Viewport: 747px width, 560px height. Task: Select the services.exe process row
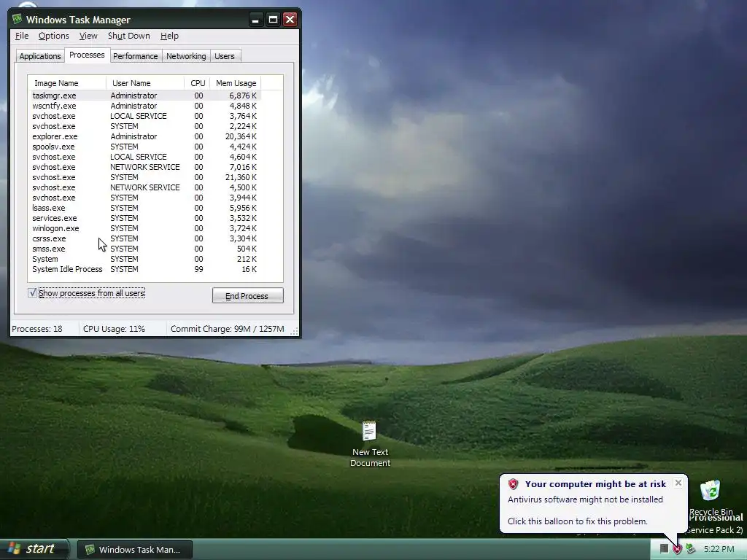[x=145, y=218]
